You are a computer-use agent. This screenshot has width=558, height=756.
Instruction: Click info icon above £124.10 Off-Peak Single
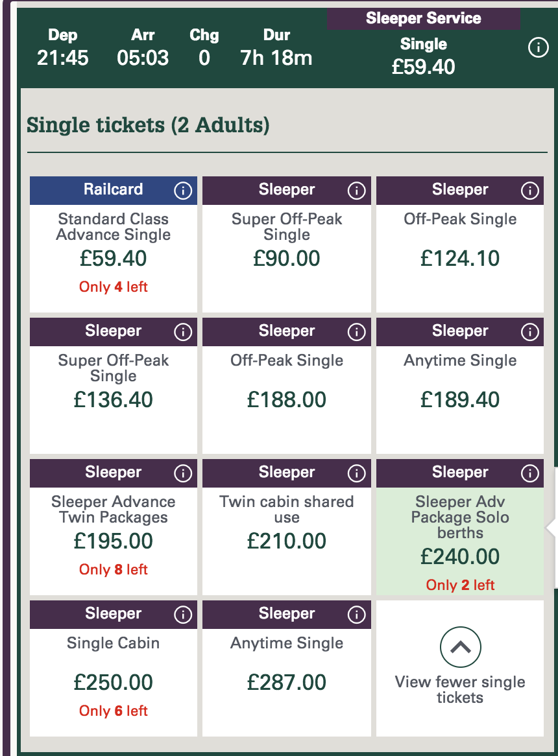(x=530, y=191)
